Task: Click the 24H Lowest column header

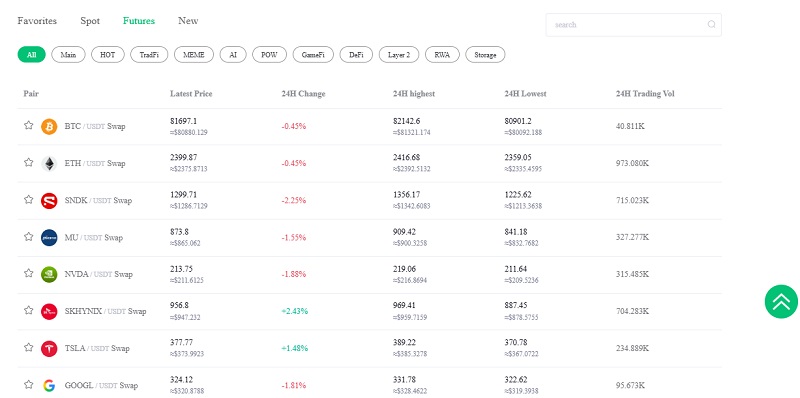Action: 526,94
